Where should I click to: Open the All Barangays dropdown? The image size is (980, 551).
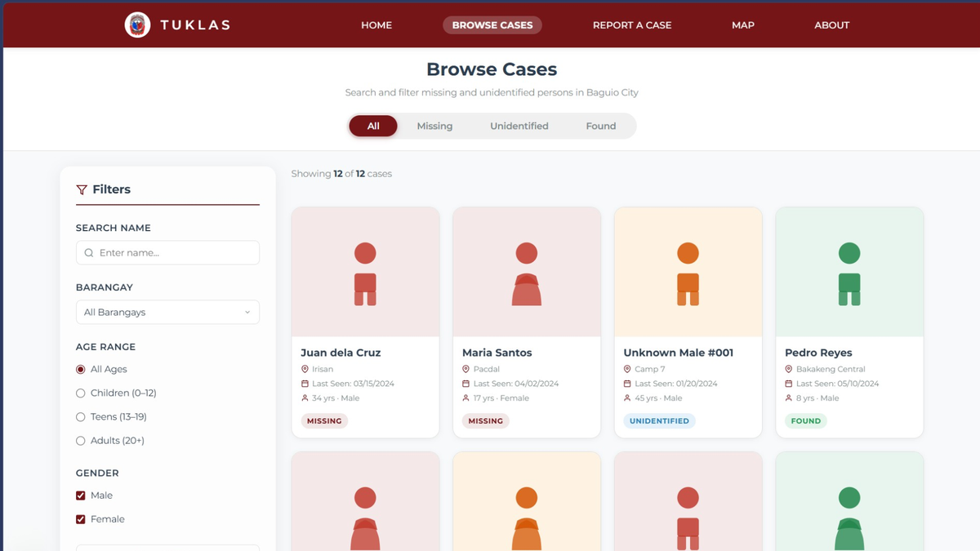(167, 313)
